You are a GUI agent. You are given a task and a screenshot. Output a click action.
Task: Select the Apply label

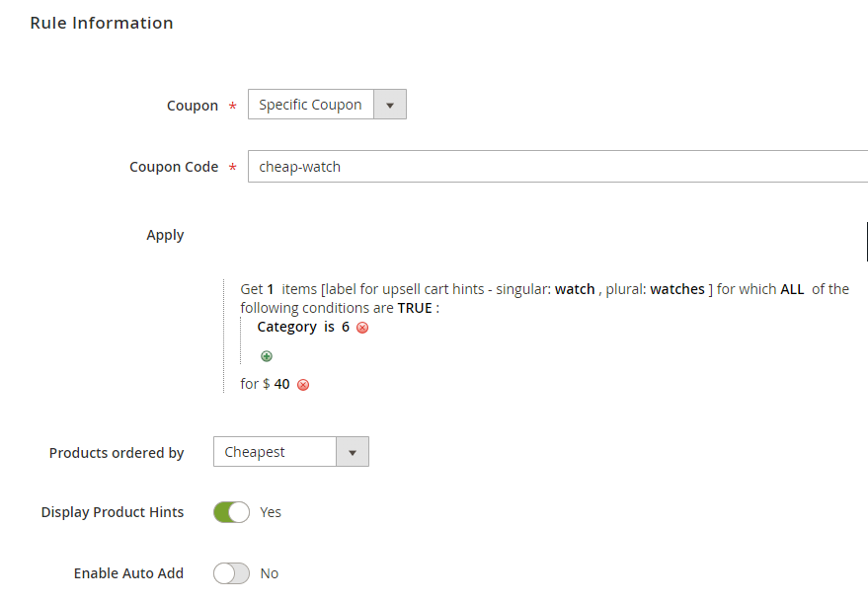pyautogui.click(x=165, y=235)
